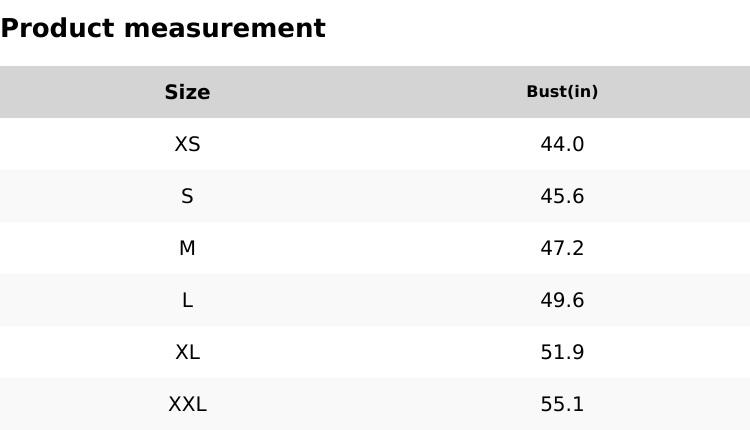Click the middle of the L row
The width and height of the screenshot is (750, 430).
[x=375, y=300]
